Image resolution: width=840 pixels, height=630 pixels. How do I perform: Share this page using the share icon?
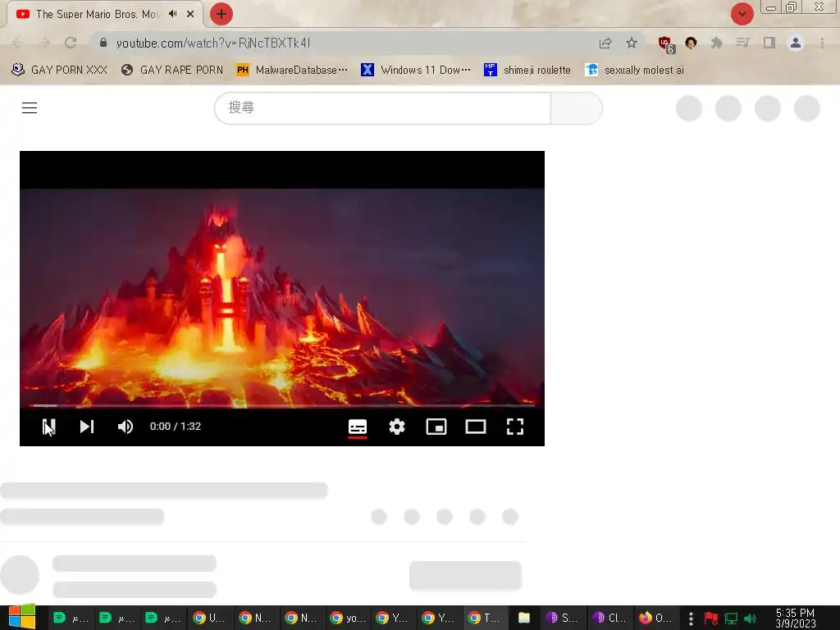605,43
